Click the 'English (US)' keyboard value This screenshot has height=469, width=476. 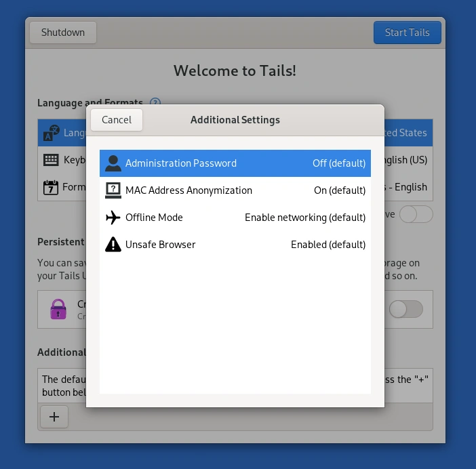tap(406, 160)
